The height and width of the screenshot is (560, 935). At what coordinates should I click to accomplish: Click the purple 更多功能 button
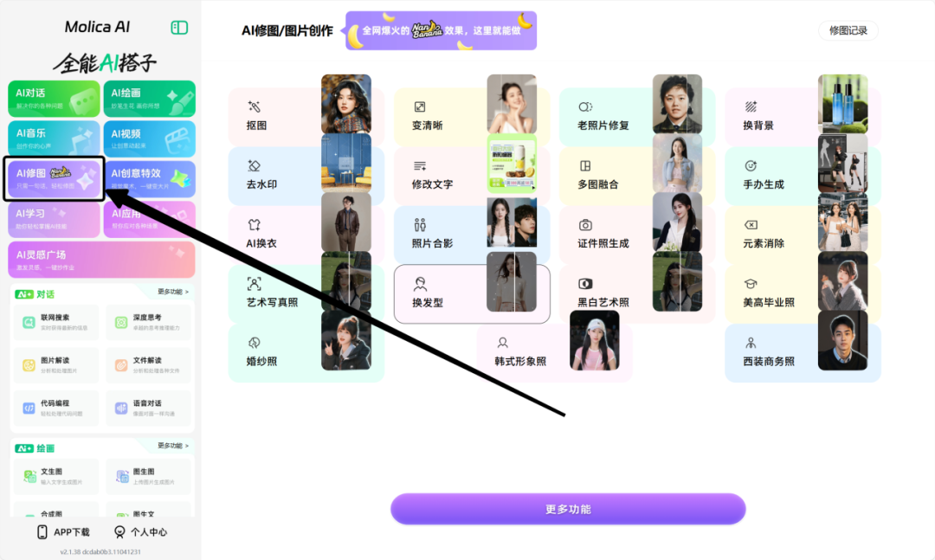click(x=568, y=509)
